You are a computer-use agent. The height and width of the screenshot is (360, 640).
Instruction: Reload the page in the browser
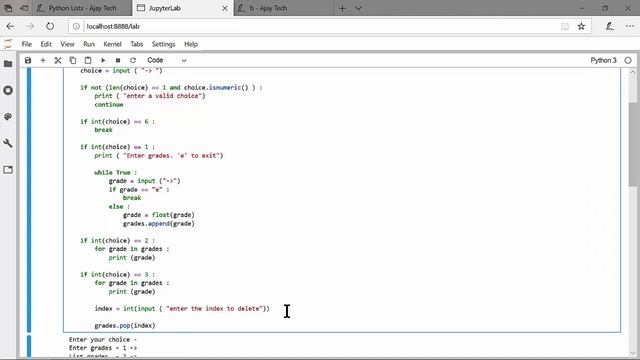coord(50,26)
